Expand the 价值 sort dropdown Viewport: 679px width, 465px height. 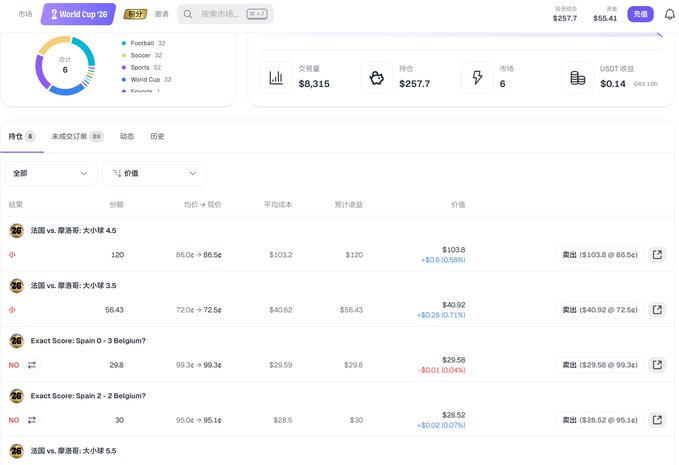point(154,173)
